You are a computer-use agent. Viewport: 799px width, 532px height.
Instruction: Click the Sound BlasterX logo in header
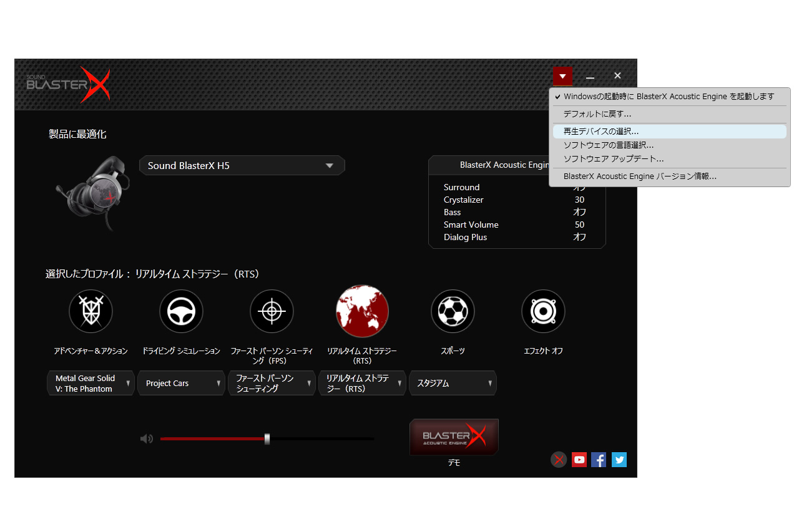69,84
